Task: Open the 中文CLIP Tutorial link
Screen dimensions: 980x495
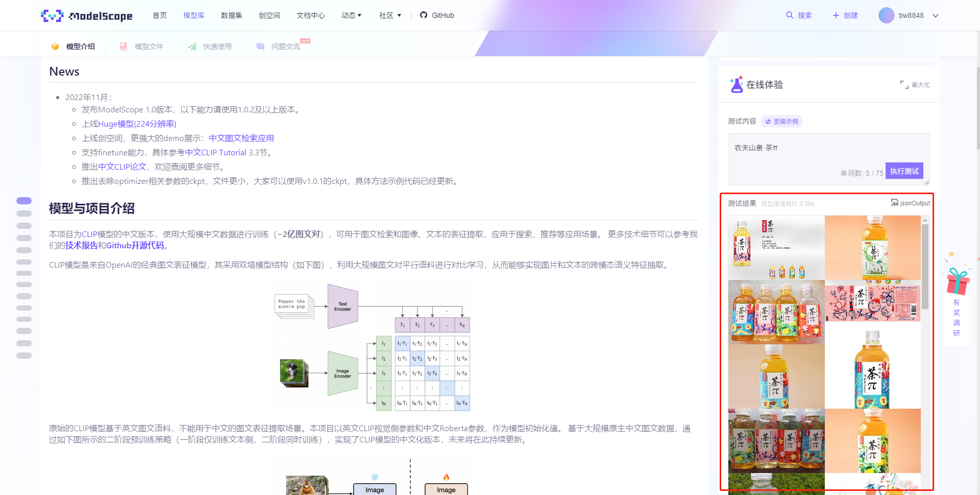Action: point(216,152)
